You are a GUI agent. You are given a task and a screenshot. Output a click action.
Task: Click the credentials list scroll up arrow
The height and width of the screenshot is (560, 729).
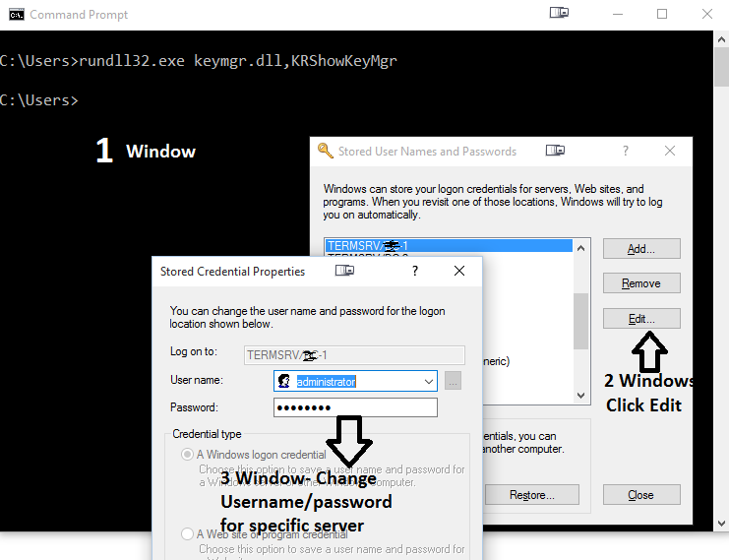tap(580, 248)
